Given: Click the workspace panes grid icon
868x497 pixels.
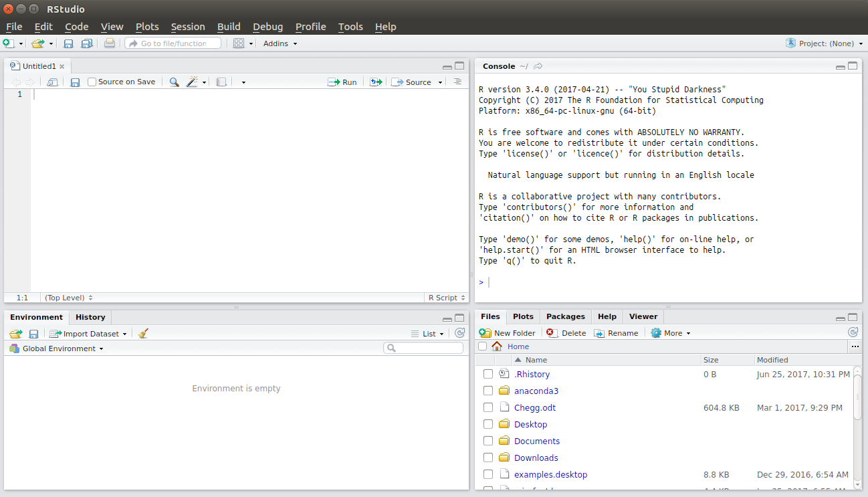Looking at the screenshot, I should coord(239,43).
